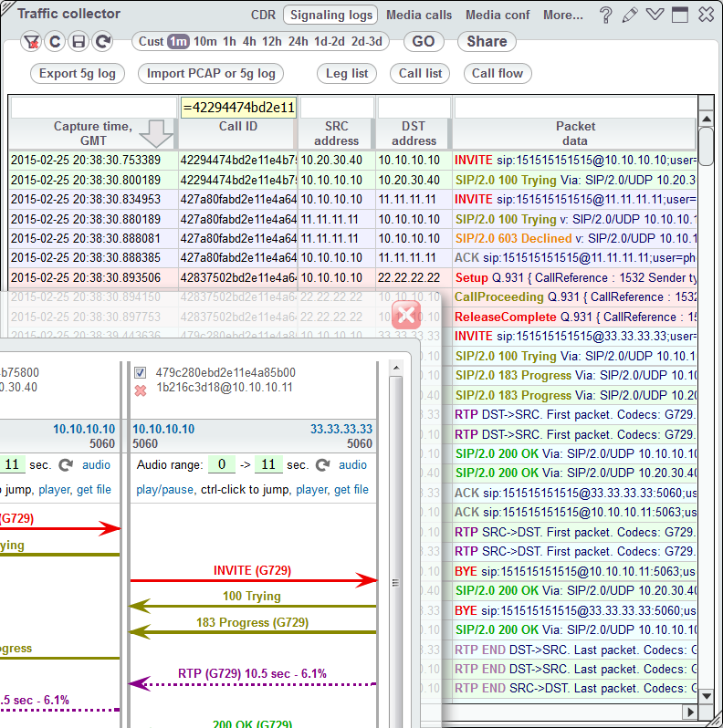Screen dimensions: 723x728
Task: Remove call leg with pink X icon
Action: [141, 390]
